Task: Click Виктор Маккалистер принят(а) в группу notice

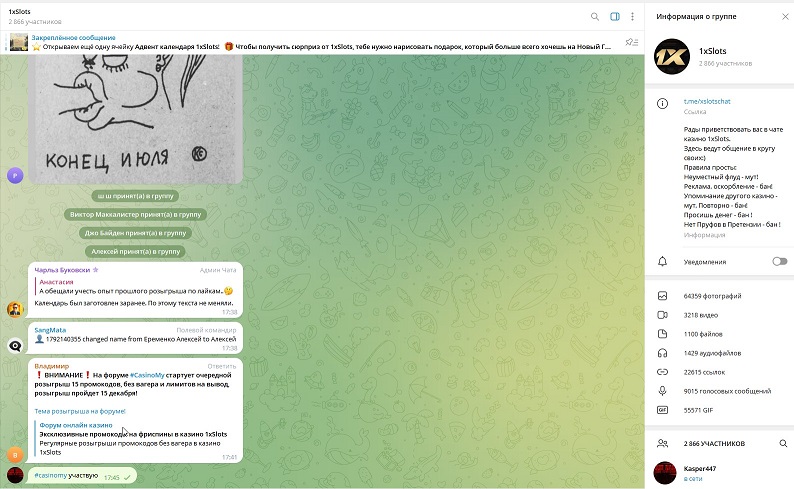Action: point(135,215)
